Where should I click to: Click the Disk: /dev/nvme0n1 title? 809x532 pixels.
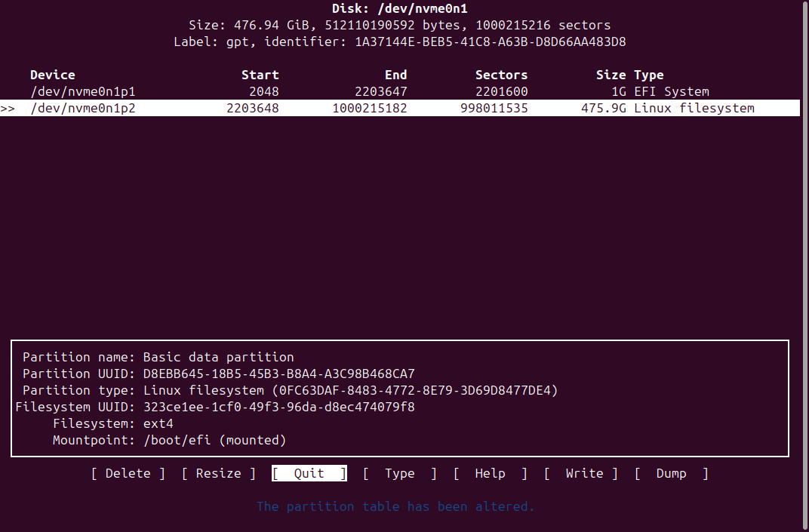404,8
